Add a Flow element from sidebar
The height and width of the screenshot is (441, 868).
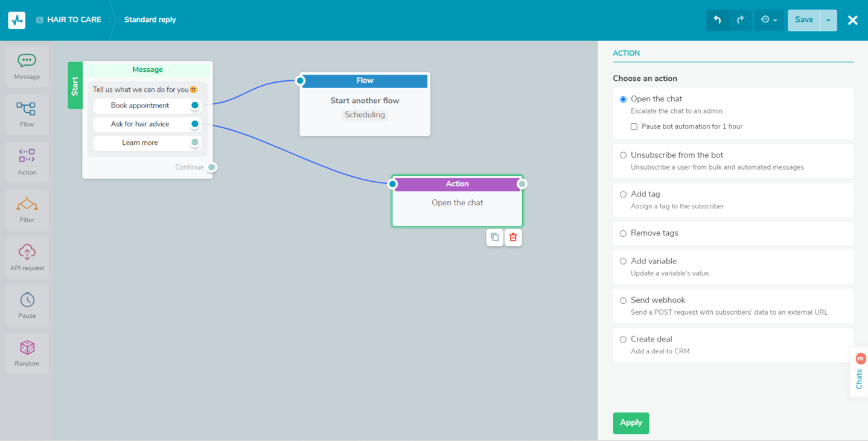pos(27,114)
